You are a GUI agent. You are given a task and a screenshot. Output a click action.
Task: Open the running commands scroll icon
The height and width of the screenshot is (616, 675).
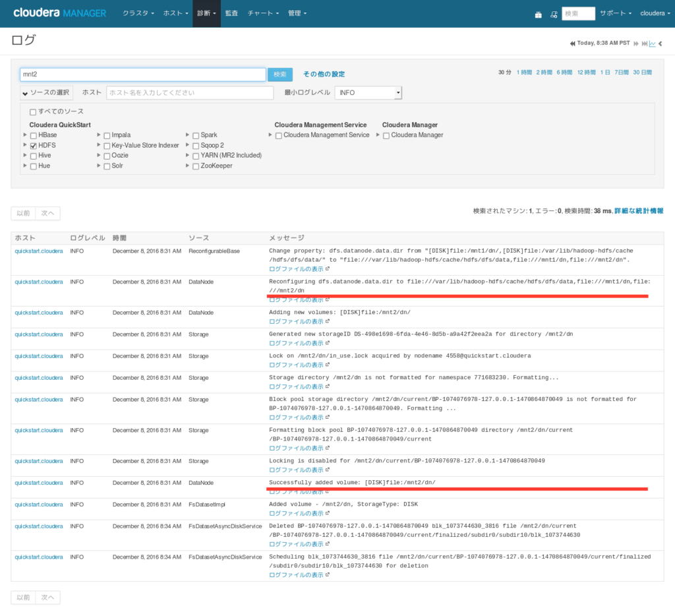pos(554,15)
